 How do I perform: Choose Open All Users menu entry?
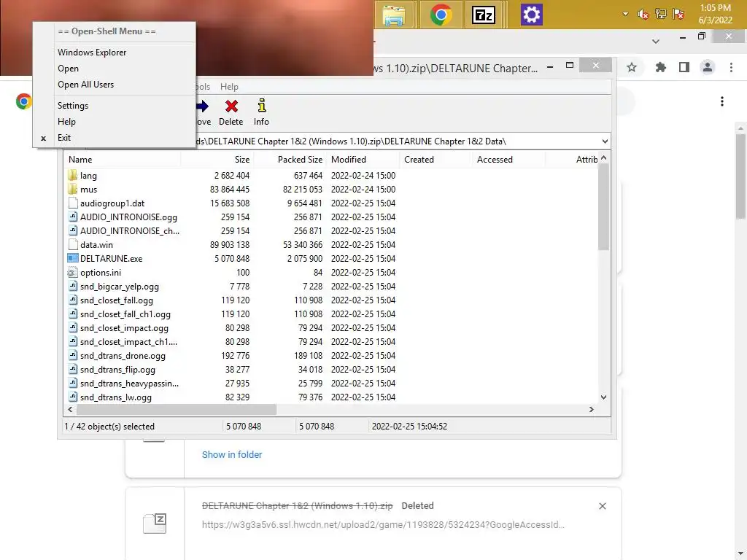click(x=86, y=85)
